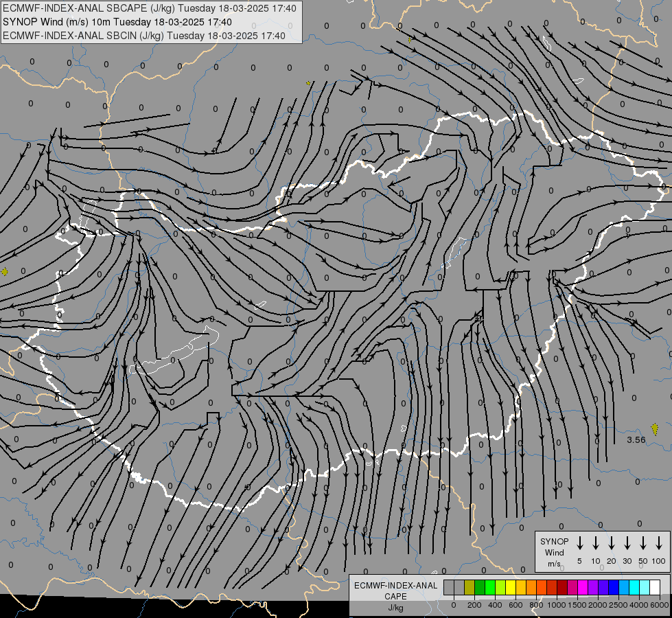Click the wind arrow above the 30 label
This screenshot has width=672, height=618.
[627, 543]
